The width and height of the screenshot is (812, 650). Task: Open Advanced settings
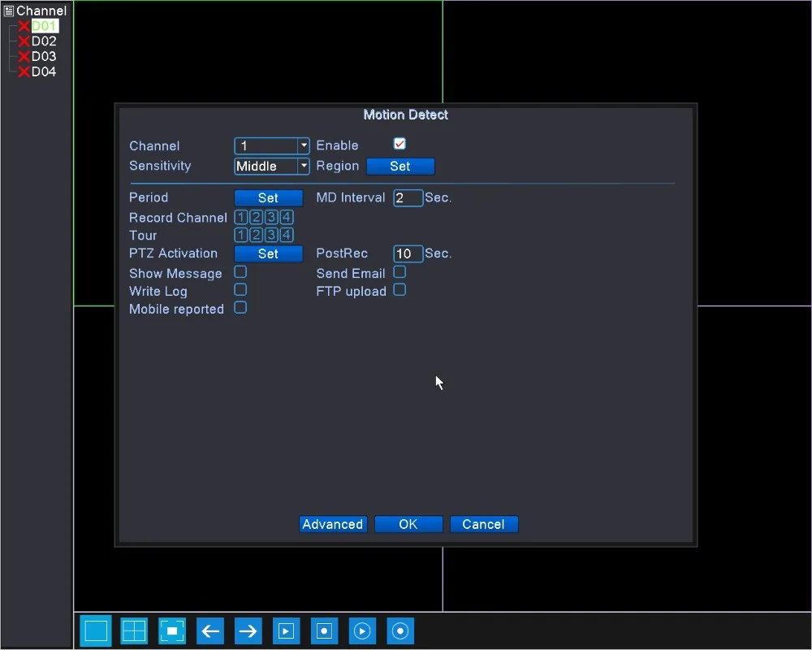pyautogui.click(x=333, y=524)
